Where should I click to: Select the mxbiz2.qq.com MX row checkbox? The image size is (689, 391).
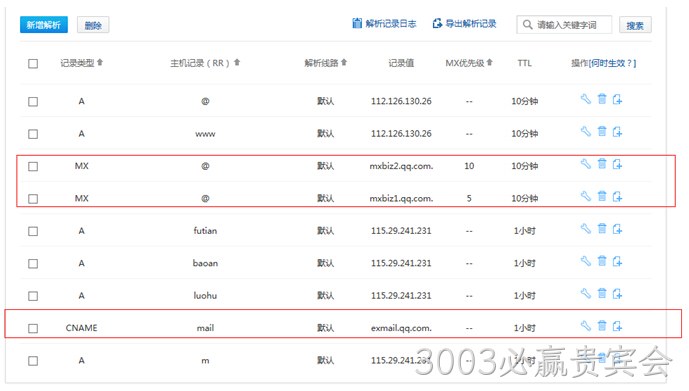pyautogui.click(x=33, y=167)
